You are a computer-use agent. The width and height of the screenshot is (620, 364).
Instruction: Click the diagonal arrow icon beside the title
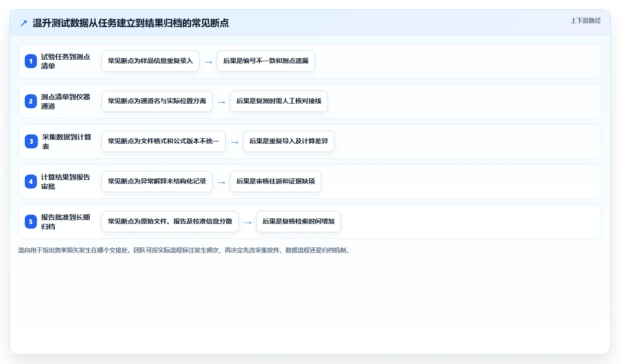(24, 23)
